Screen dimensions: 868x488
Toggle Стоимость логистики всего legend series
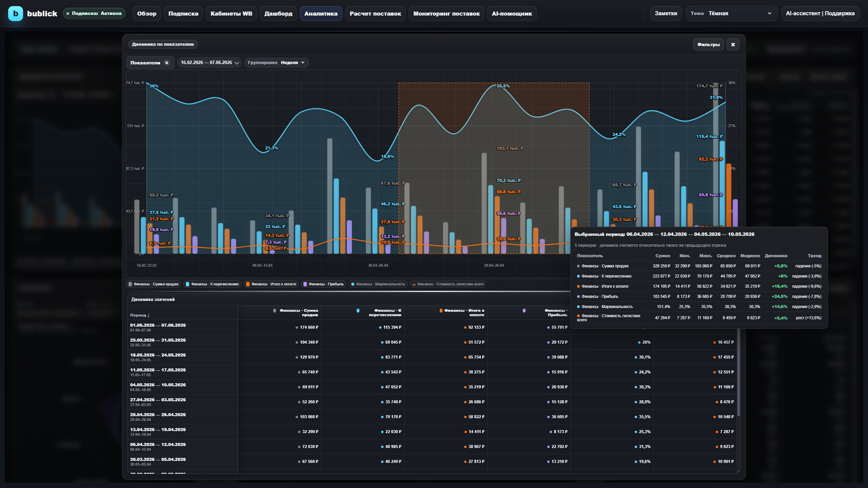[x=448, y=284]
